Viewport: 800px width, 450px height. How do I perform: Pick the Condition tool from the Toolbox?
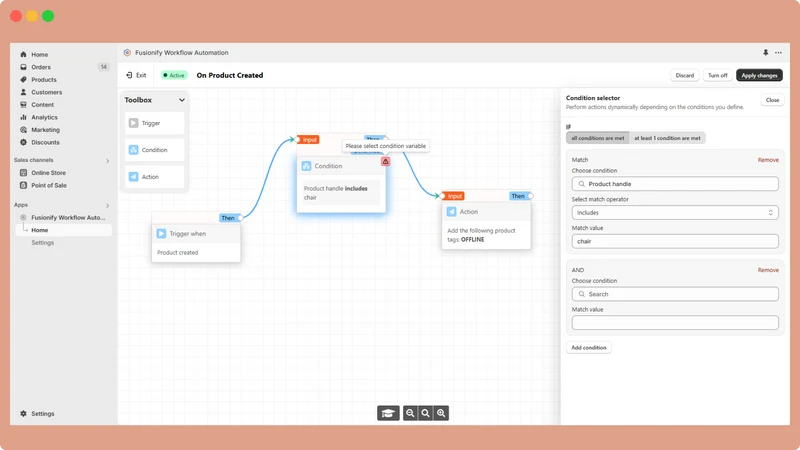point(154,150)
